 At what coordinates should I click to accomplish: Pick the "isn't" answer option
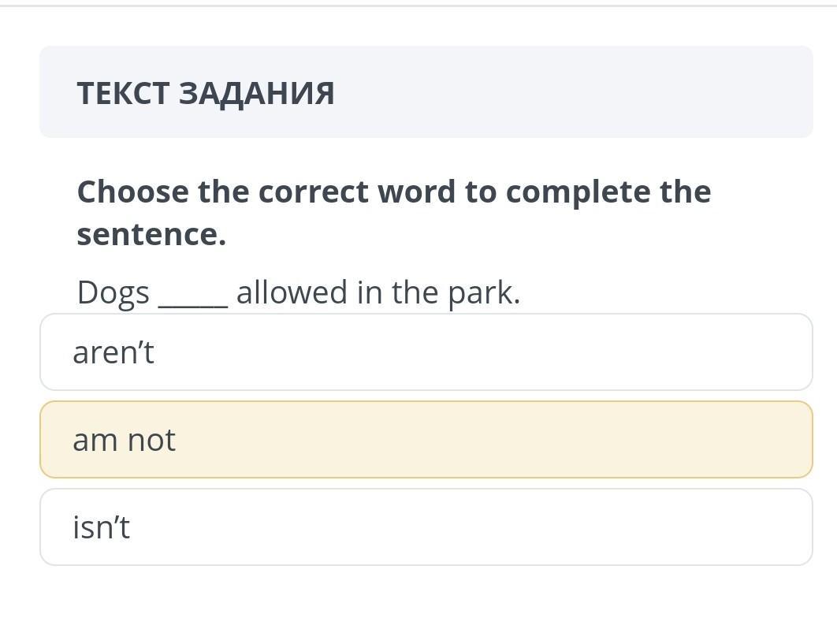(x=426, y=527)
